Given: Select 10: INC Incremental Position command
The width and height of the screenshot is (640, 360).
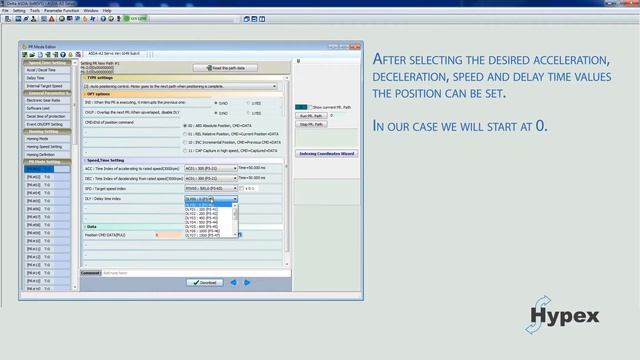Looking at the screenshot, I should (232, 142).
